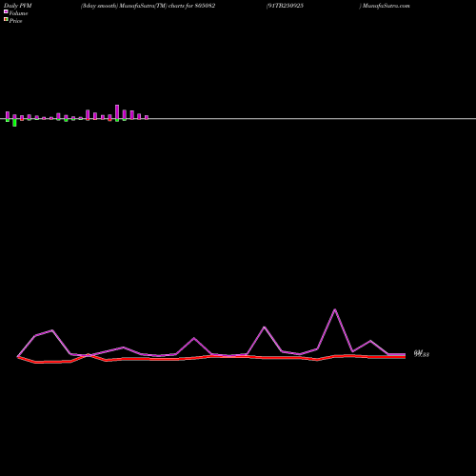Click the 'Daily PVM' chart title

(18, 6)
